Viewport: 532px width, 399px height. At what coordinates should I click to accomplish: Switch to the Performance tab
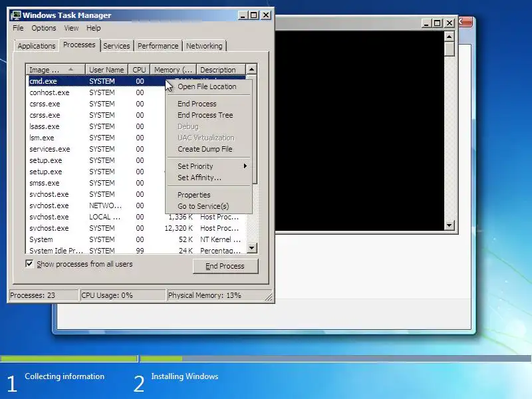[x=158, y=46]
